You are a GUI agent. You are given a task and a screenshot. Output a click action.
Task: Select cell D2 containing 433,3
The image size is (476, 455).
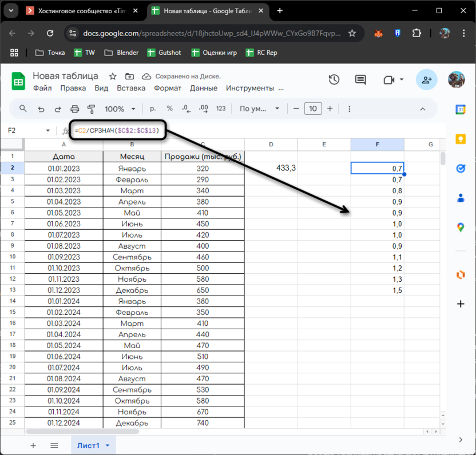[x=271, y=168]
